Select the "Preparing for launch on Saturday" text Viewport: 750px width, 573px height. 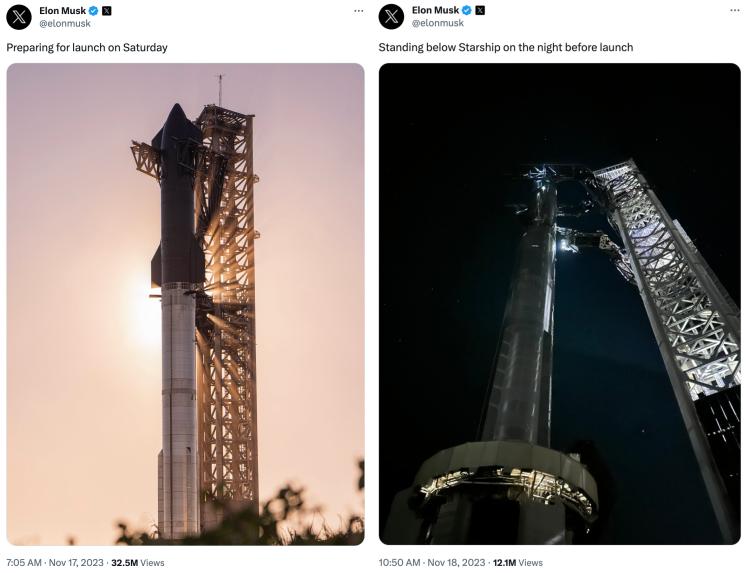point(87,48)
